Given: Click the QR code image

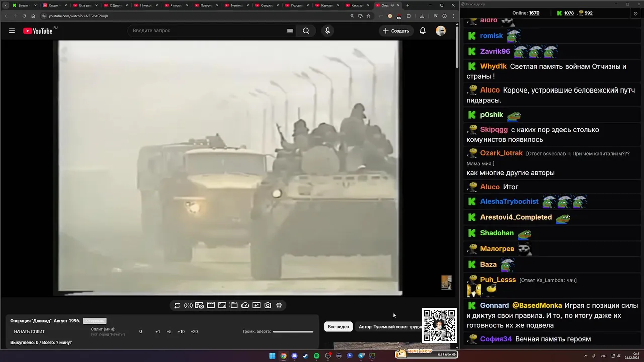Looking at the screenshot, I should pyautogui.click(x=439, y=325).
